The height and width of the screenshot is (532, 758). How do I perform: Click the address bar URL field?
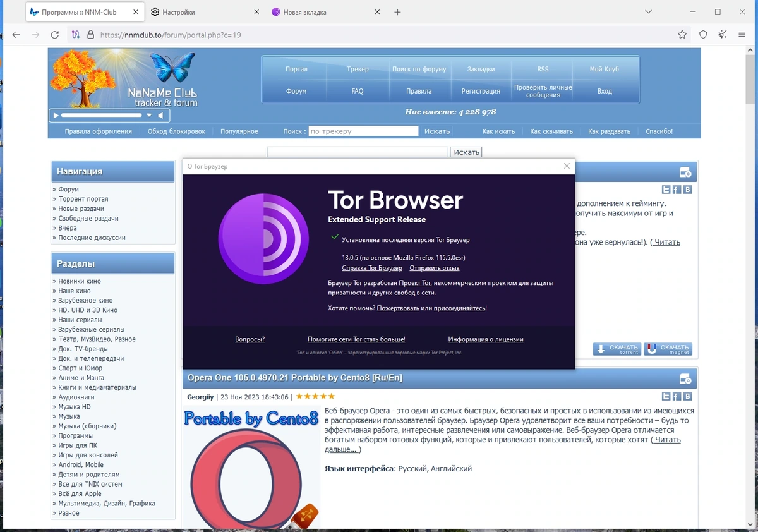tap(379, 35)
